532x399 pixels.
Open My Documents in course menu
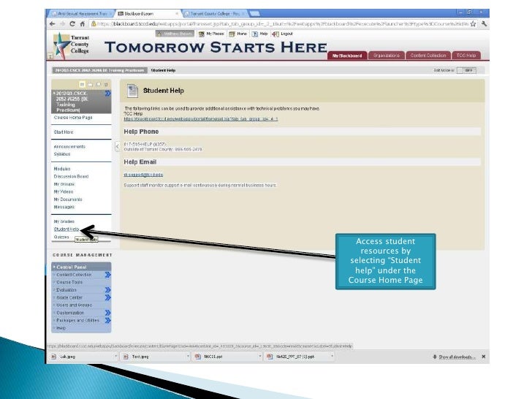tap(68, 199)
